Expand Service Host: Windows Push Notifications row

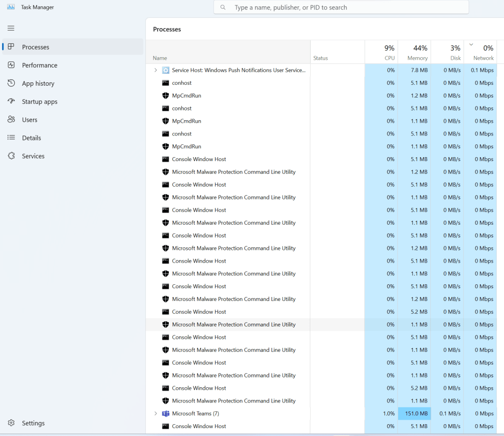tap(156, 70)
